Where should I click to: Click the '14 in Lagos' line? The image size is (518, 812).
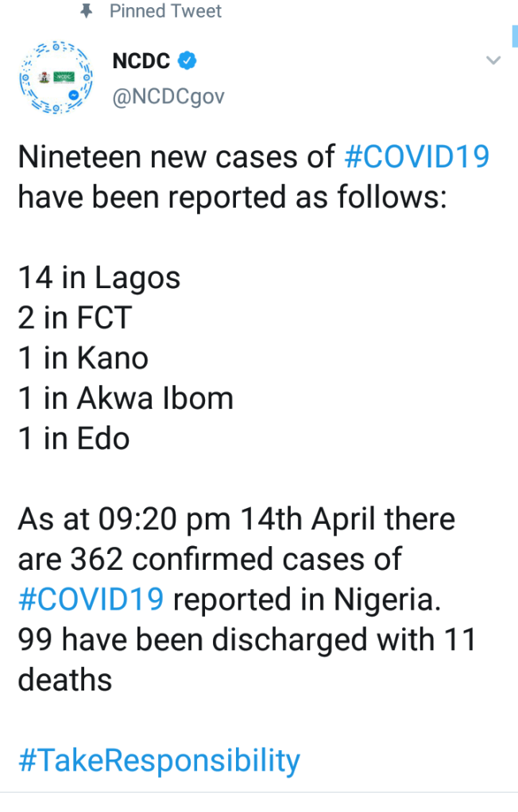[99, 278]
